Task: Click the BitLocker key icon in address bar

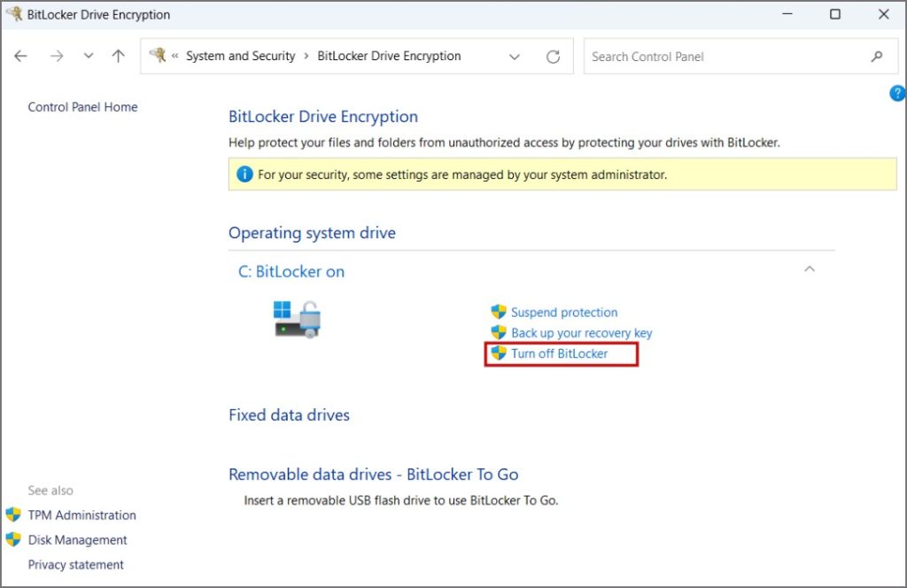Action: [158, 56]
